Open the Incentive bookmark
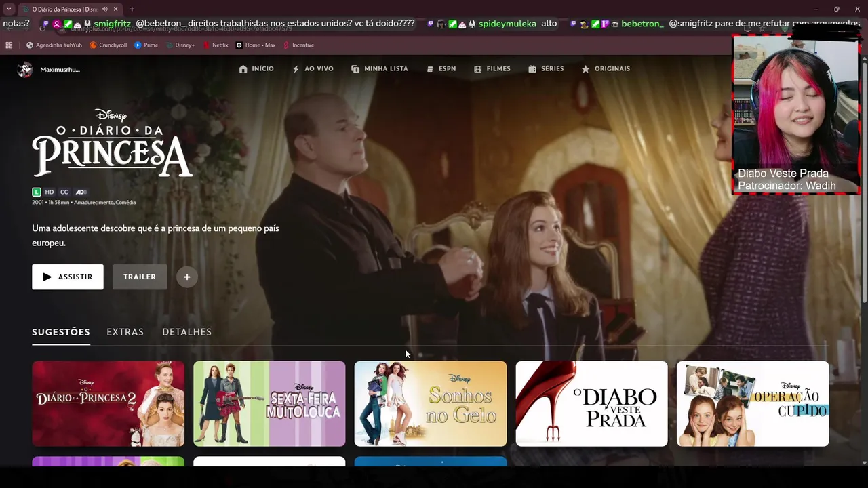Image resolution: width=868 pixels, height=488 pixels. click(x=298, y=45)
